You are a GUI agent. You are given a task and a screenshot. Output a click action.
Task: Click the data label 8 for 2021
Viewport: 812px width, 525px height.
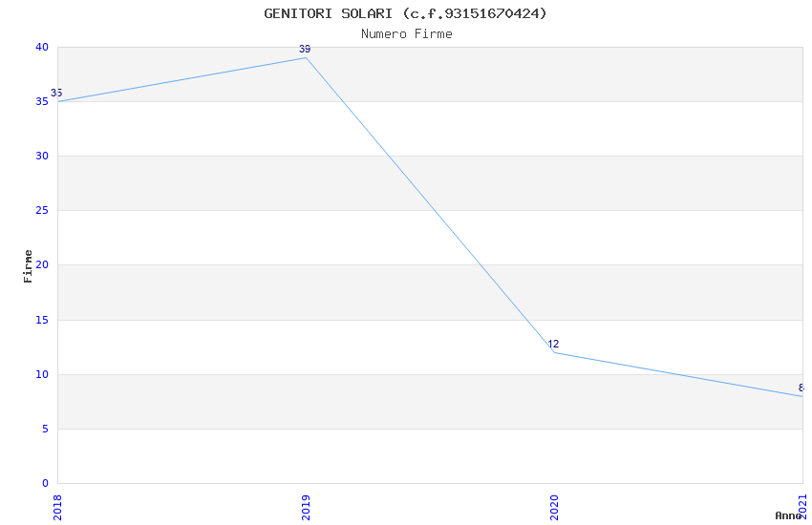tap(801, 388)
